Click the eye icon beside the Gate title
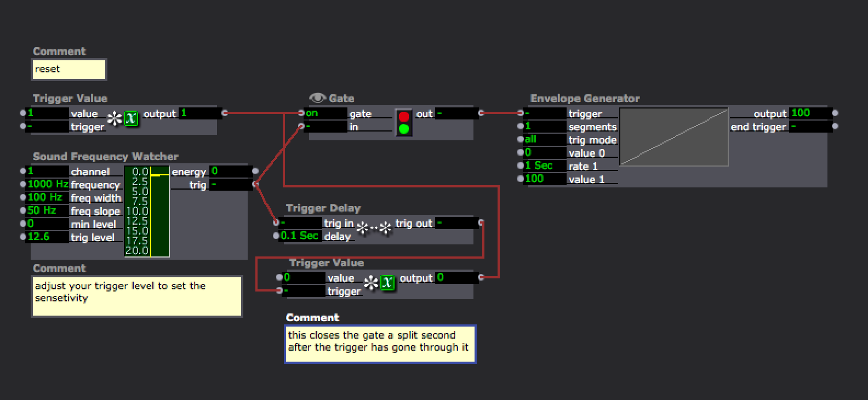 coord(317,98)
